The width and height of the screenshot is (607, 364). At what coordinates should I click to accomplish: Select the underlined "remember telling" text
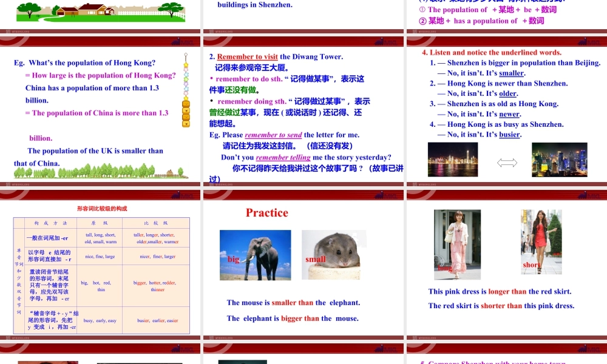click(283, 157)
